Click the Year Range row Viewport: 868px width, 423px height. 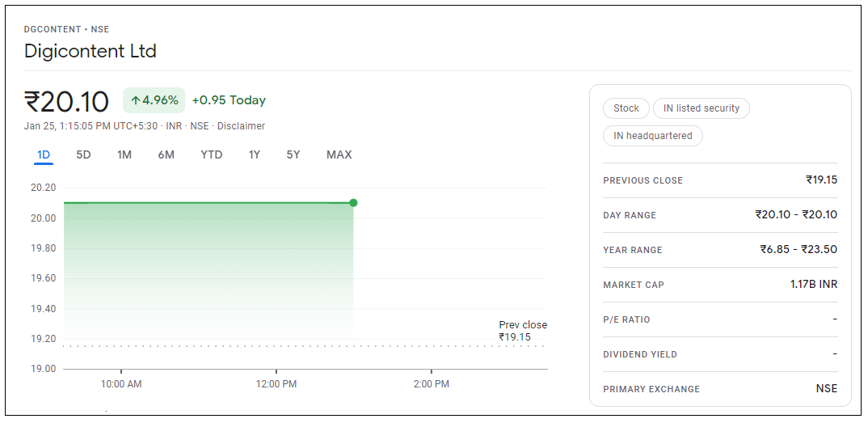pyautogui.click(x=719, y=250)
